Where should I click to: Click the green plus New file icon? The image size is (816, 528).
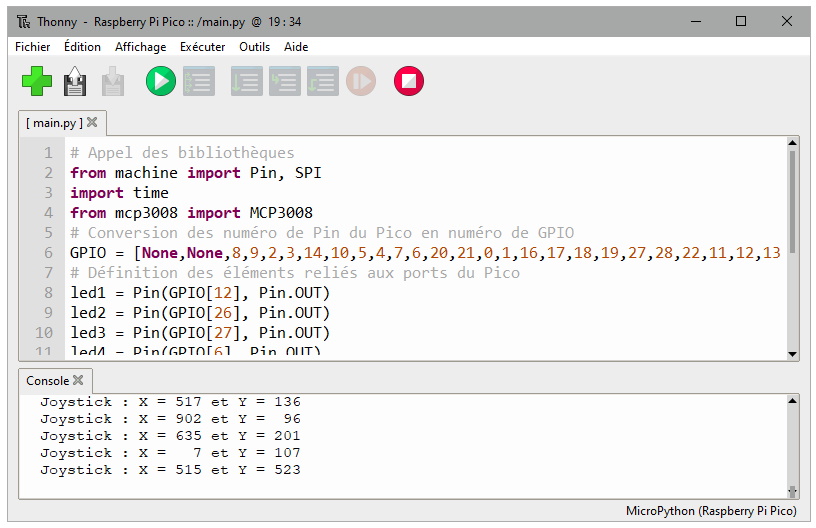37,81
